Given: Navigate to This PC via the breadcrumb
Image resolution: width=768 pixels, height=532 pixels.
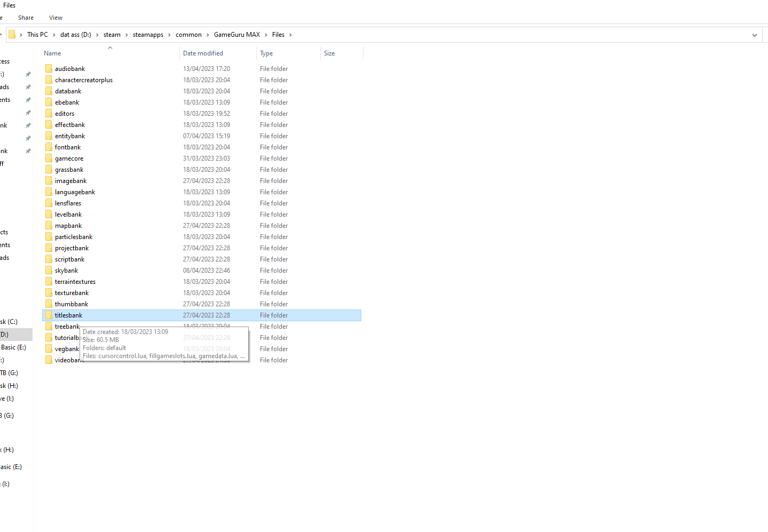Looking at the screenshot, I should 37,34.
